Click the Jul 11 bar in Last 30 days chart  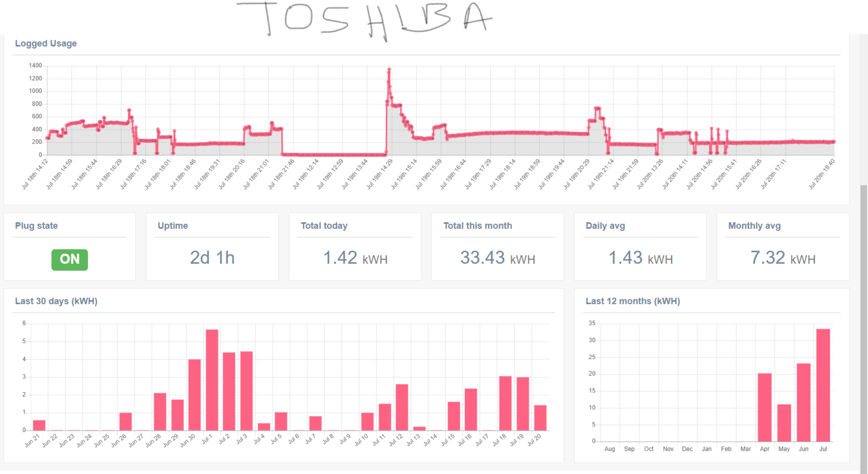coord(385,417)
